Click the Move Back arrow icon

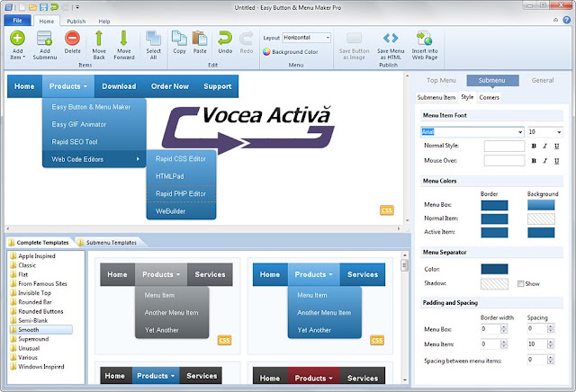click(x=99, y=38)
